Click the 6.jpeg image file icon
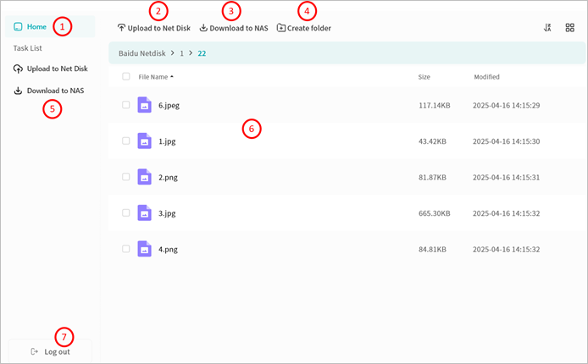 (145, 105)
